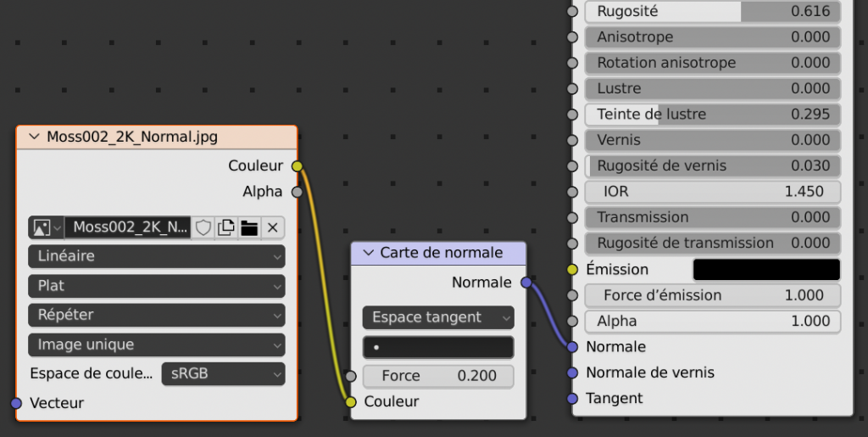Open the Espace tangent dropdown
The height and width of the screenshot is (437, 868).
[438, 317]
